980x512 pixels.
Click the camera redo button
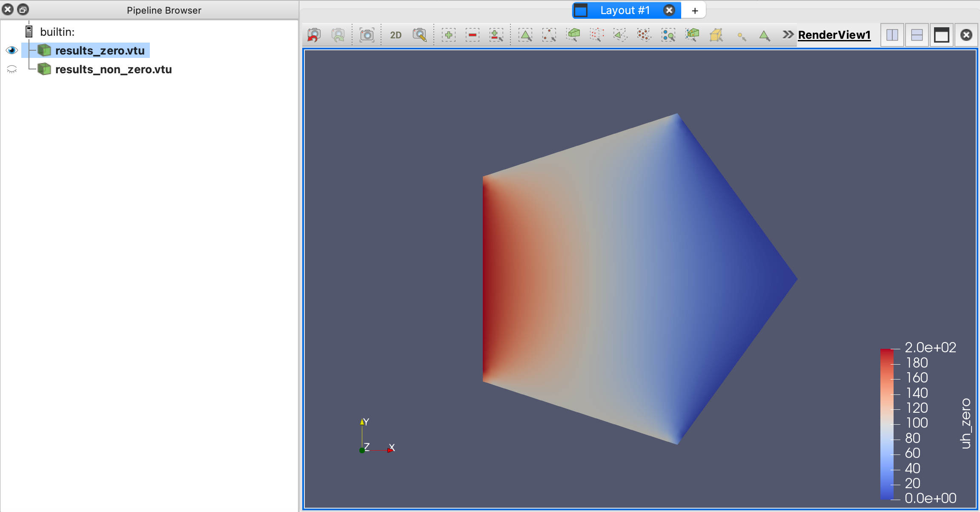tap(338, 35)
